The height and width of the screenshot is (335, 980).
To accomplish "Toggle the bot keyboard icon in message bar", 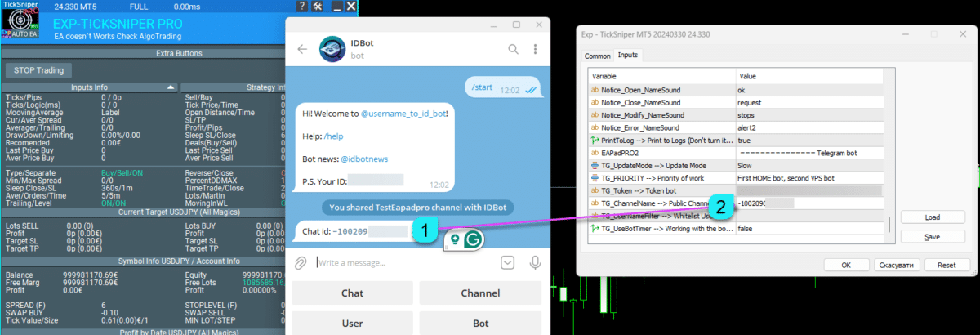I will (x=507, y=262).
